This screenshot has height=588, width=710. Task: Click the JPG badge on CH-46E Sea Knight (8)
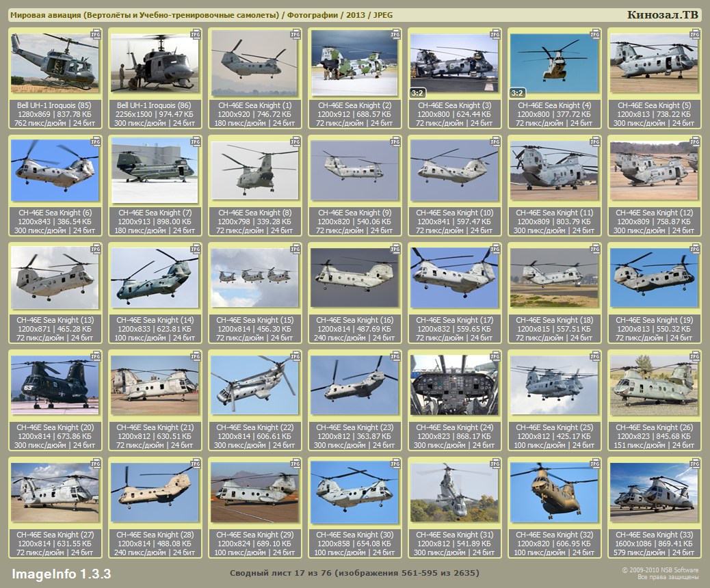pyautogui.click(x=295, y=142)
